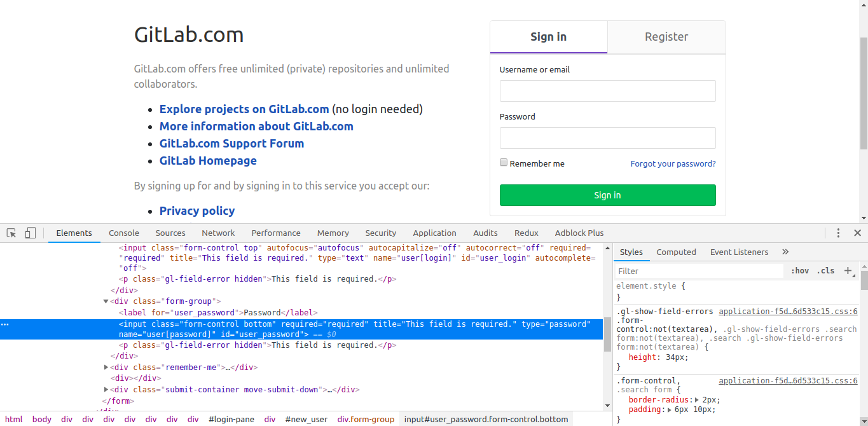868x426 pixels.
Task: Select the closing form tag line
Action: click(118, 401)
